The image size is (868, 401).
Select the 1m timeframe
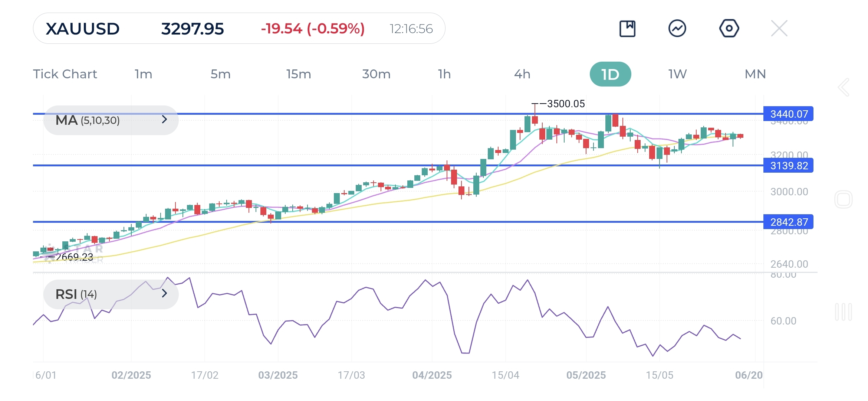point(143,74)
